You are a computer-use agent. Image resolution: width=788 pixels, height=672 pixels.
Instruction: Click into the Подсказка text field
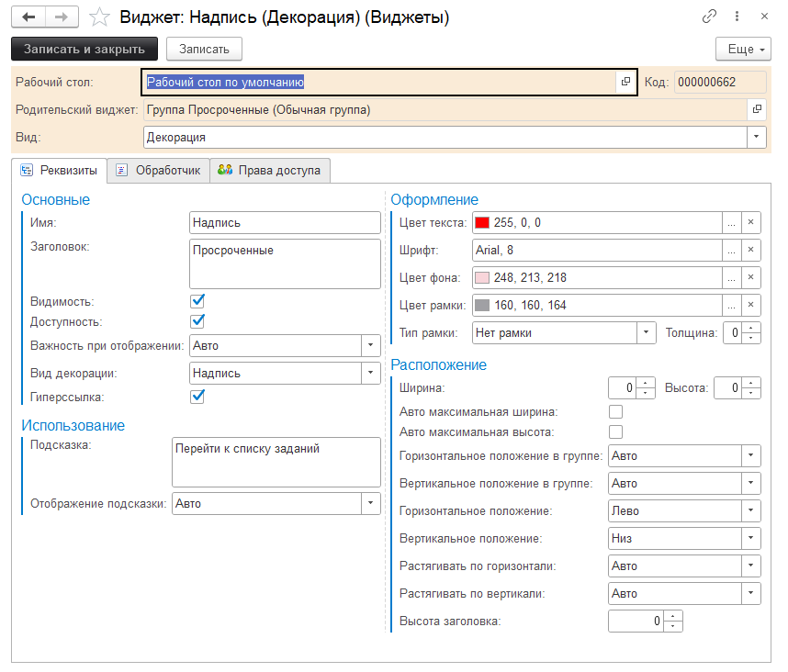click(276, 461)
